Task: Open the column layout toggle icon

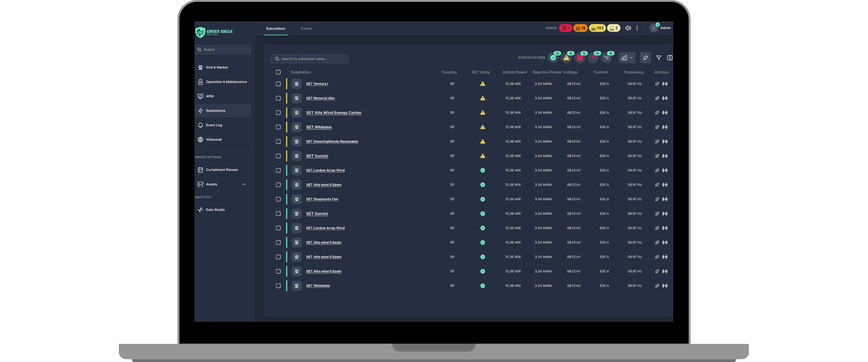Action: pos(670,57)
